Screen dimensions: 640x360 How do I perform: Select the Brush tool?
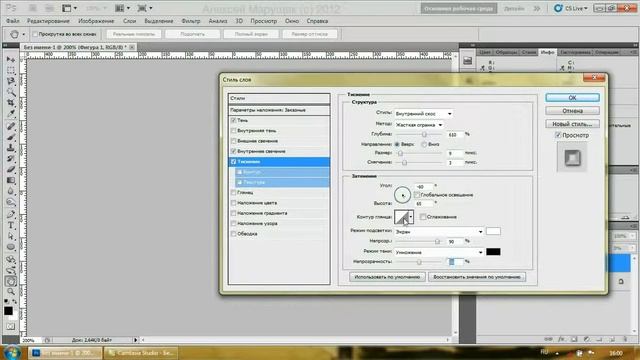tap(11, 137)
